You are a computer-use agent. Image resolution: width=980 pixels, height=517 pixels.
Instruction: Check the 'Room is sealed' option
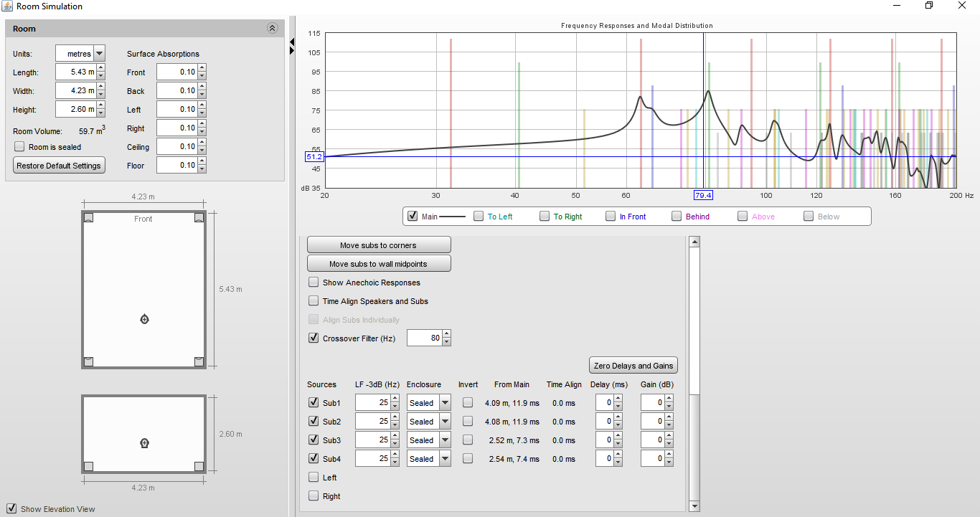pyautogui.click(x=18, y=147)
